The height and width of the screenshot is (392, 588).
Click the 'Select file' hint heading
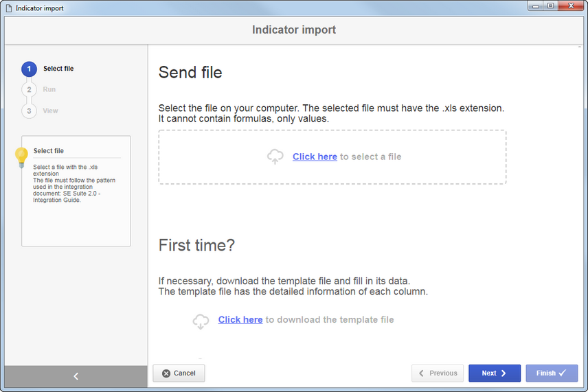(x=49, y=150)
